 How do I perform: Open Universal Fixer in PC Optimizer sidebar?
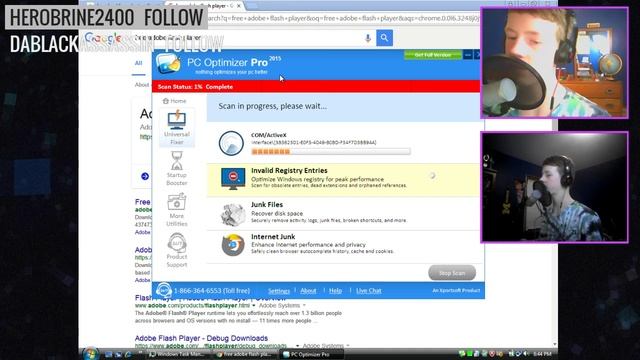click(177, 127)
